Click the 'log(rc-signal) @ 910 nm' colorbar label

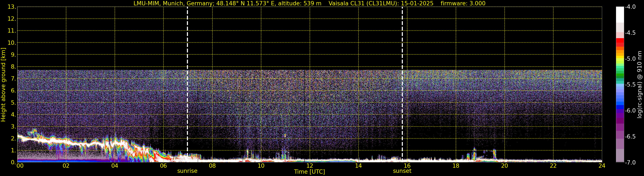640,85
